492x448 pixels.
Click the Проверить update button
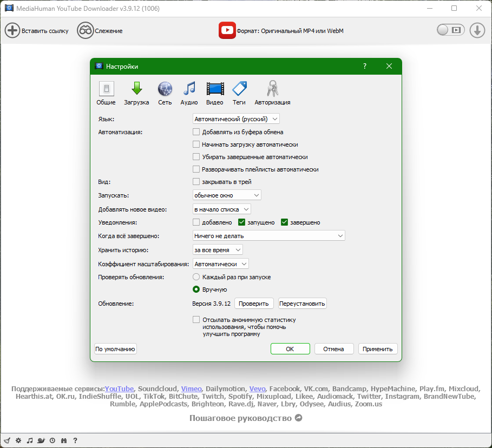(x=254, y=303)
